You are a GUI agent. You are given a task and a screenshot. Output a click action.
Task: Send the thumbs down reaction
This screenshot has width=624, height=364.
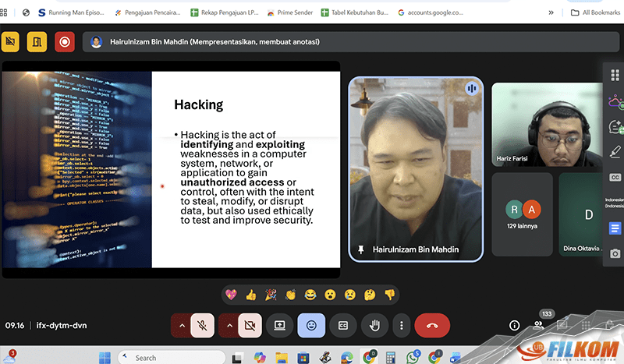click(x=389, y=295)
